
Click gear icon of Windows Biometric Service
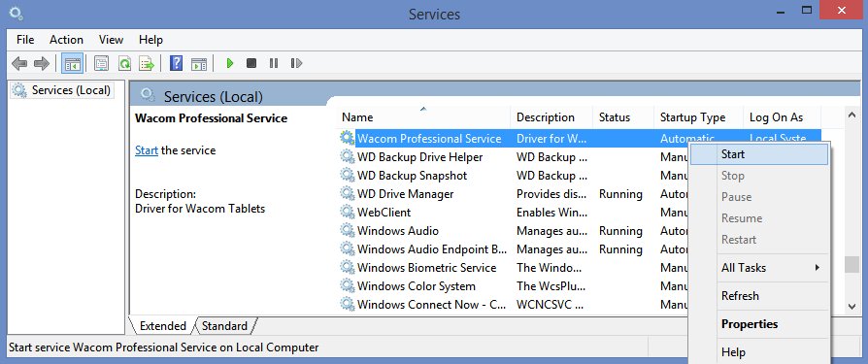pyautogui.click(x=347, y=268)
